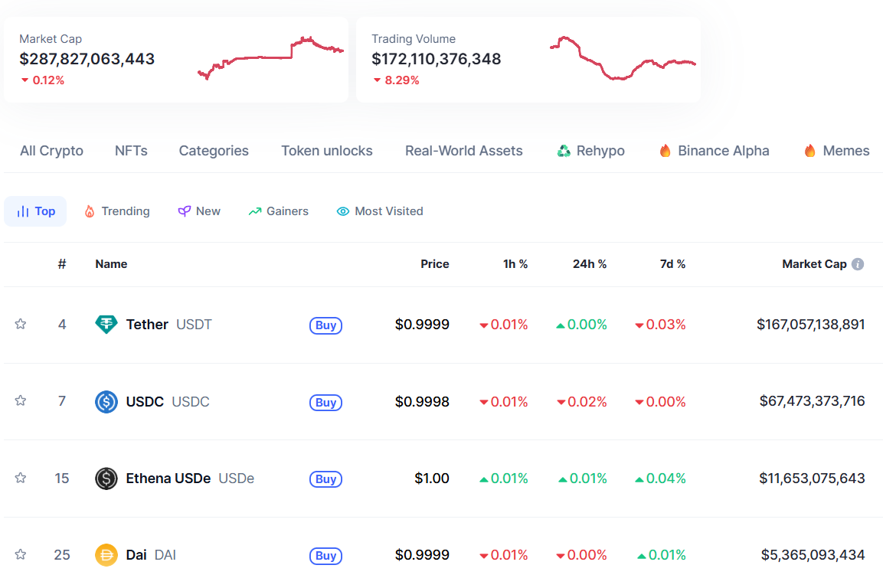The height and width of the screenshot is (588, 883).
Task: Open the Rehypo tab
Action: tap(590, 151)
